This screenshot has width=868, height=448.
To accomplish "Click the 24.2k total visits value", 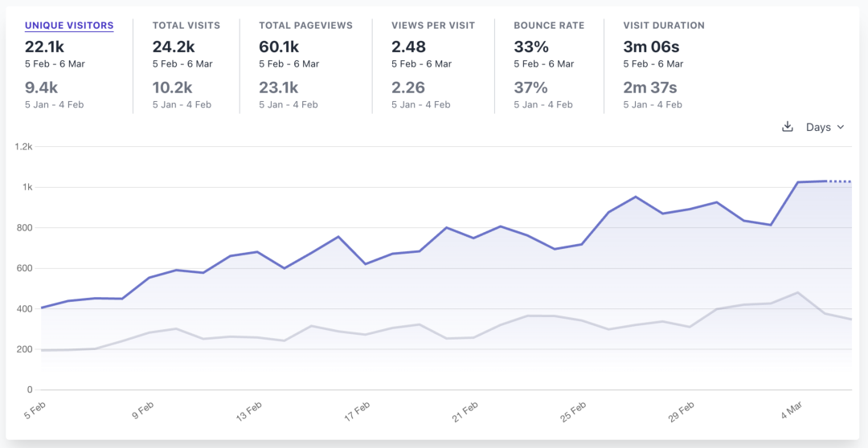I will pos(173,47).
